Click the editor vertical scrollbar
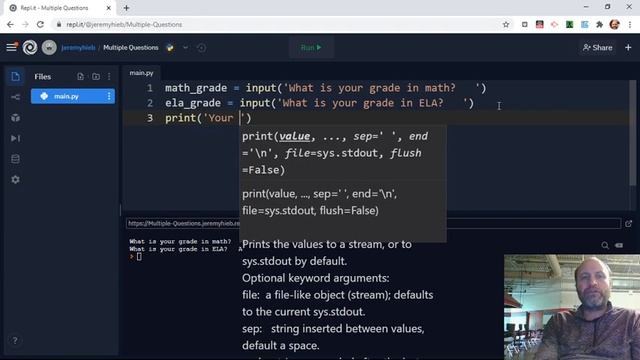Screen dimensions: 640x360 (x=632, y=133)
